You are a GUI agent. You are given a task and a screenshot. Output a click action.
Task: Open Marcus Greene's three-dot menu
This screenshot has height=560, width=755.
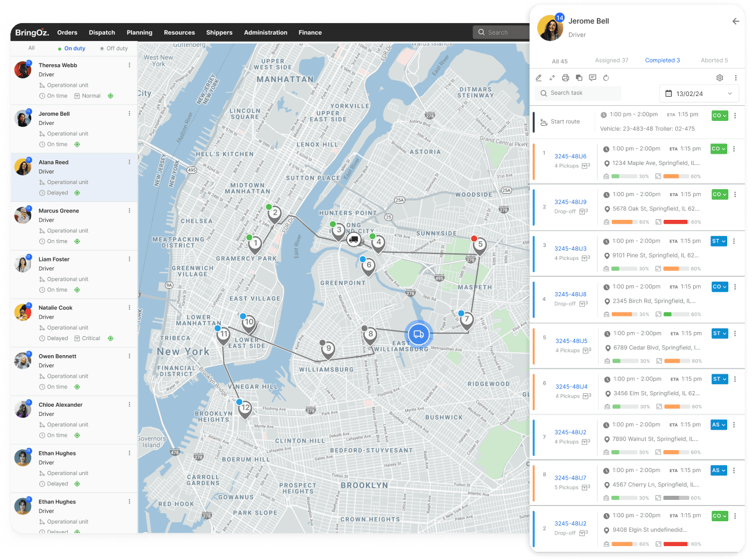(129, 211)
